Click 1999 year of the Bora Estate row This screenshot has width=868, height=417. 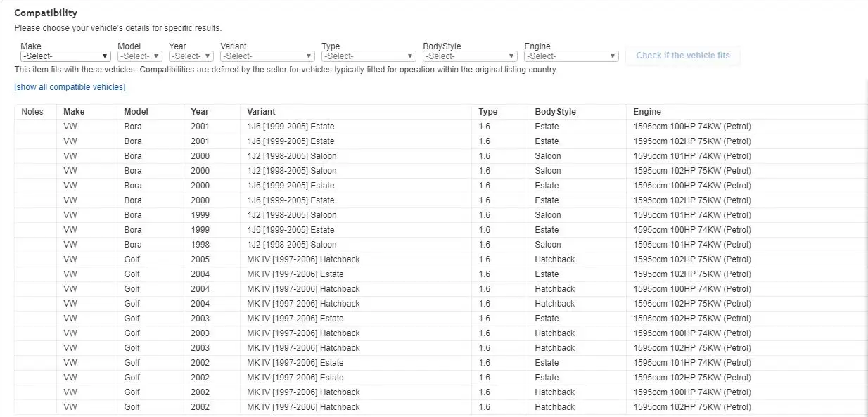pyautogui.click(x=212, y=230)
